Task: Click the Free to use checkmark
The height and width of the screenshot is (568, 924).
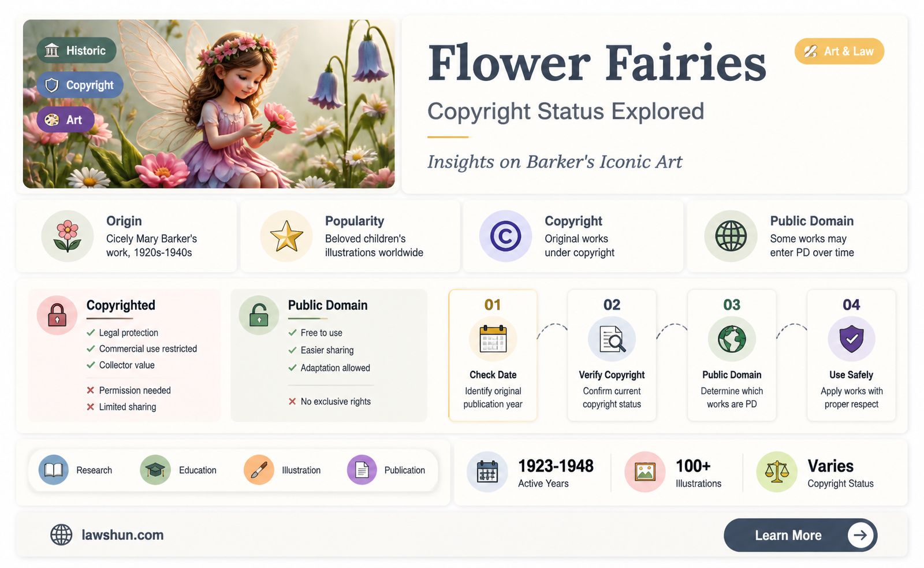Action: pyautogui.click(x=292, y=333)
